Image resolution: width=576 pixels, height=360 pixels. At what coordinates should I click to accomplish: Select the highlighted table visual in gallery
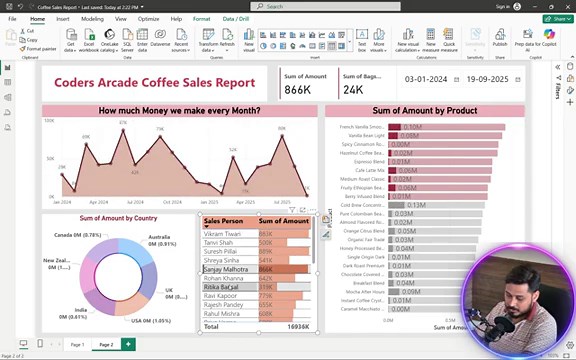pos(331,46)
